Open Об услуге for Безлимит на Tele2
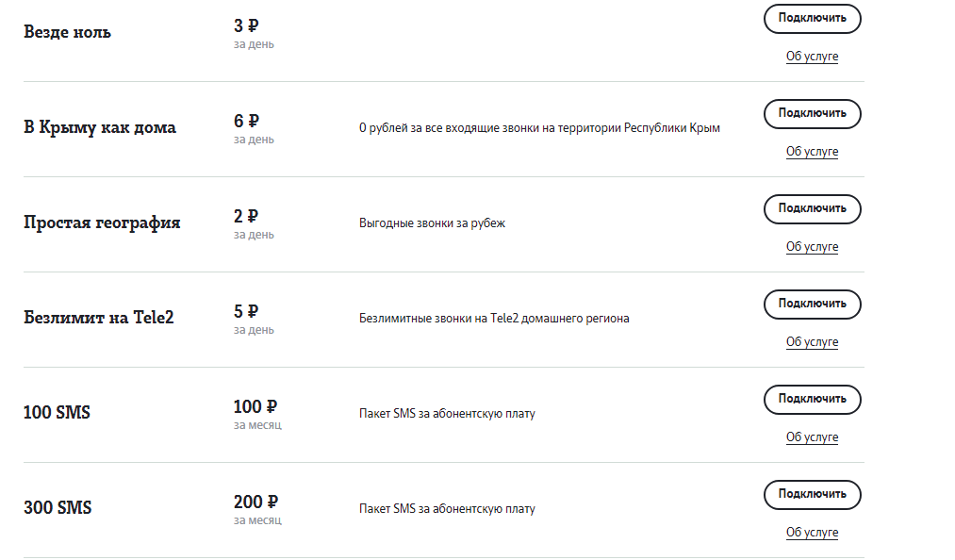The width and height of the screenshot is (955, 560). (812, 342)
